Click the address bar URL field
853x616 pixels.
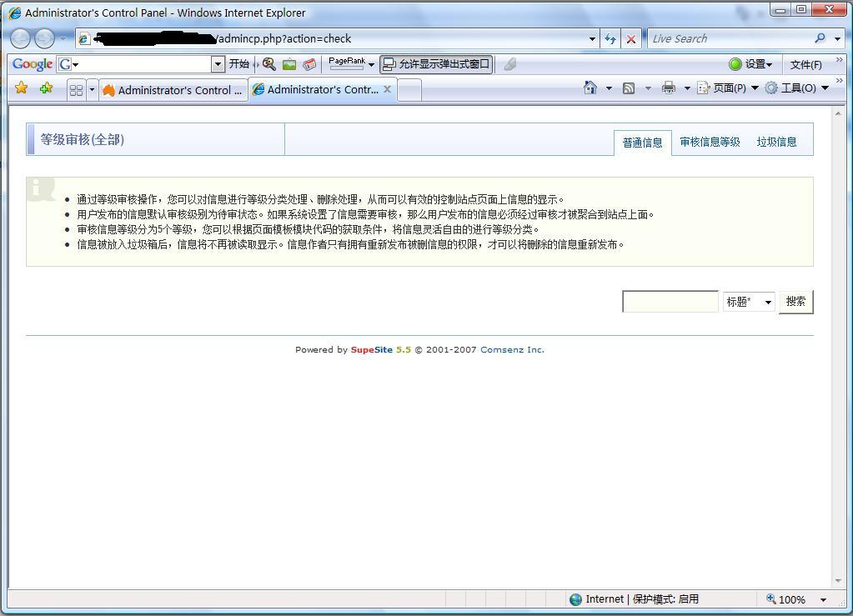pyautogui.click(x=338, y=38)
